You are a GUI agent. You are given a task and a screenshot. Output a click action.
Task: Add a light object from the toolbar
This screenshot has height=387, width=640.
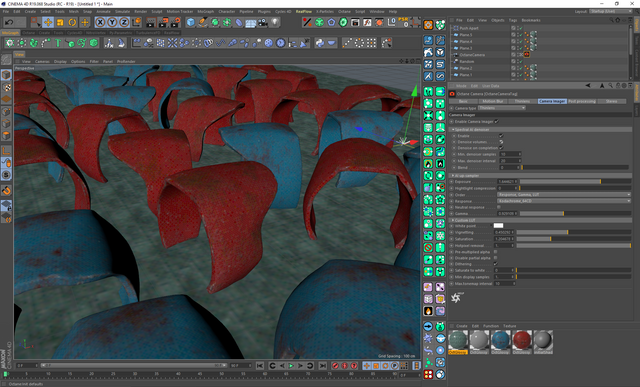(275, 22)
